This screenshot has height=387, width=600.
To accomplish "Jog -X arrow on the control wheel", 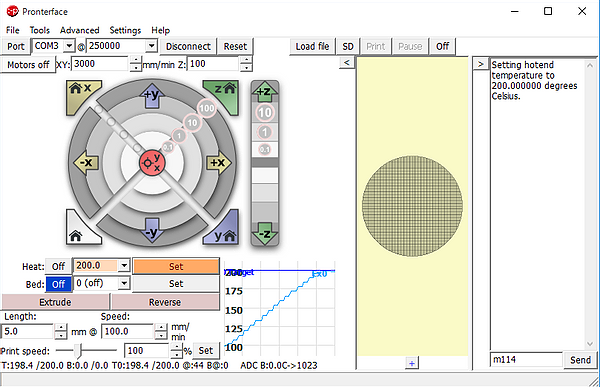I will point(86,163).
